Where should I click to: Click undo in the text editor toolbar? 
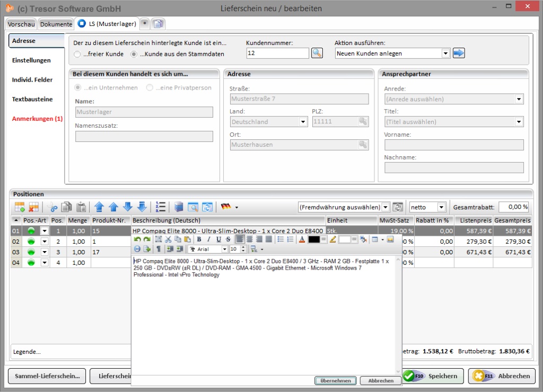point(137,239)
